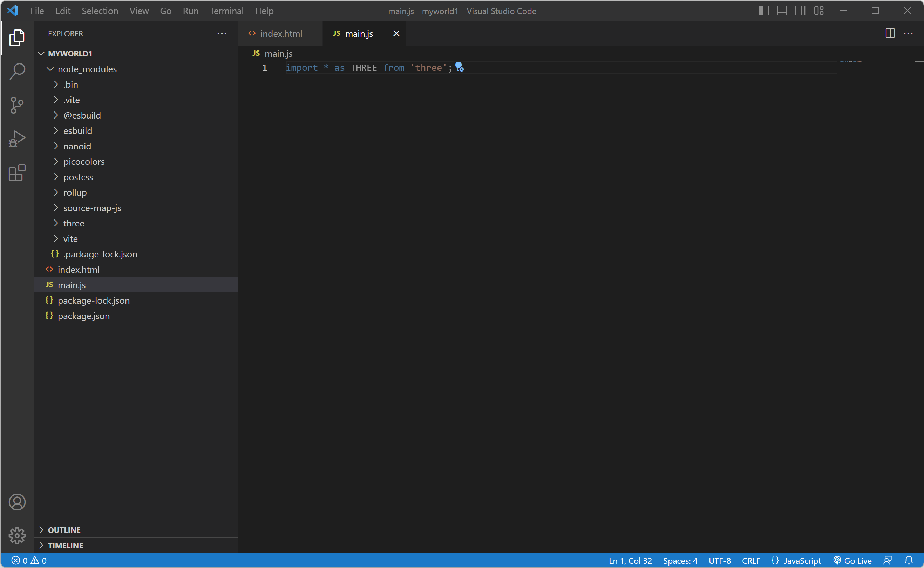Open the Manage gear settings
Screen dimensions: 924x568
(17, 536)
